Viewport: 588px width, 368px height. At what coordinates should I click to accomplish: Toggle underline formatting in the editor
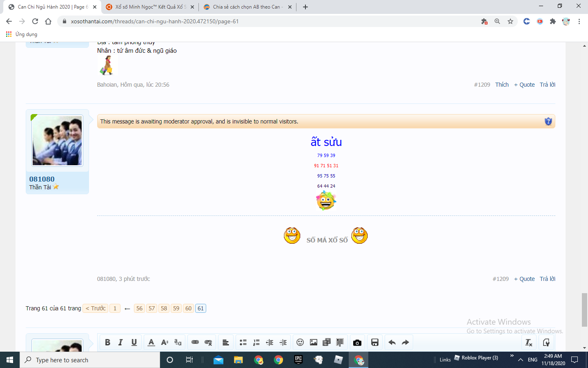click(x=134, y=342)
